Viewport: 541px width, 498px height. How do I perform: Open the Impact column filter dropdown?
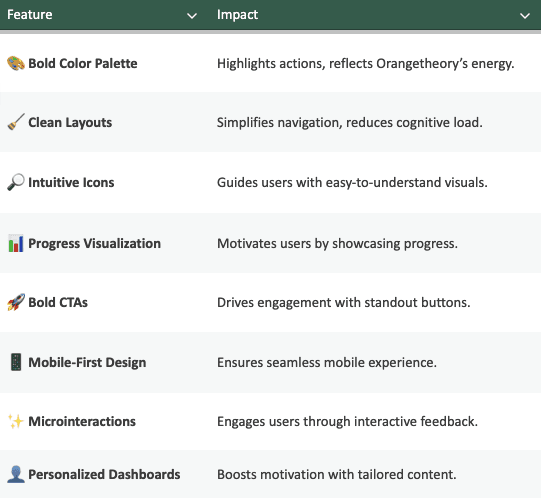point(525,16)
